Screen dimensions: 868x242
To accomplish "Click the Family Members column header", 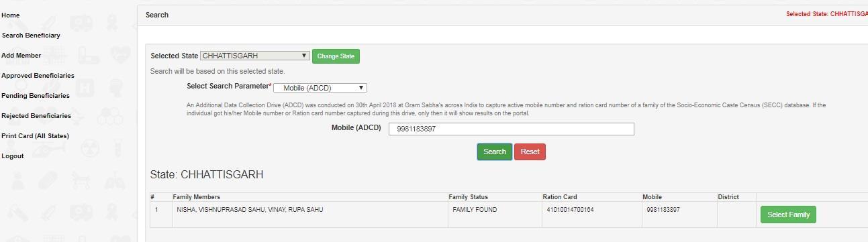I will (x=197, y=197).
